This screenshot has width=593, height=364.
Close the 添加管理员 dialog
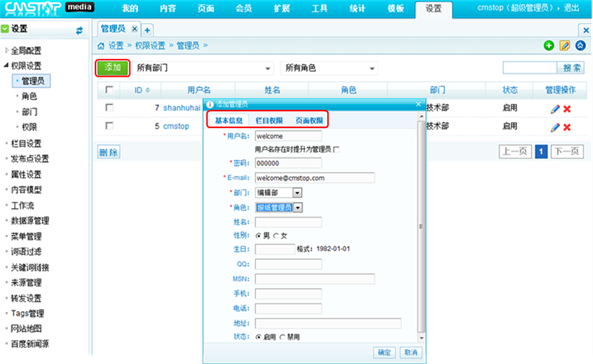(x=418, y=104)
